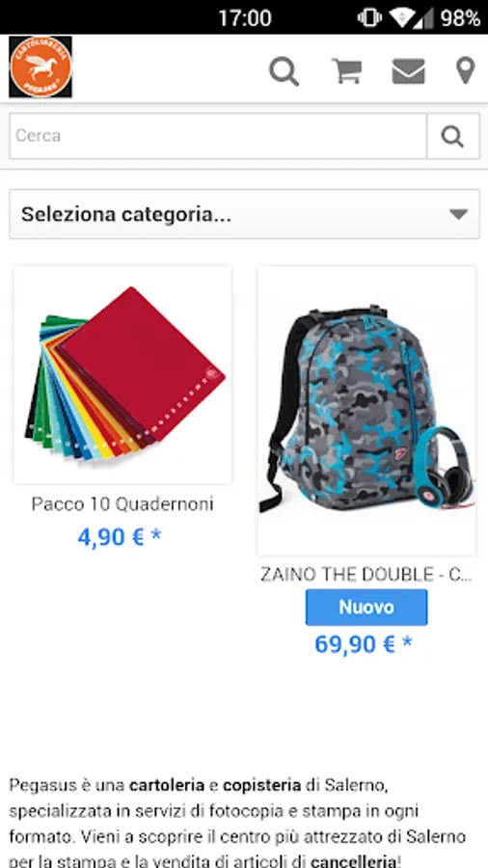Open the shopping cart icon
488x868 pixels.
(347, 71)
